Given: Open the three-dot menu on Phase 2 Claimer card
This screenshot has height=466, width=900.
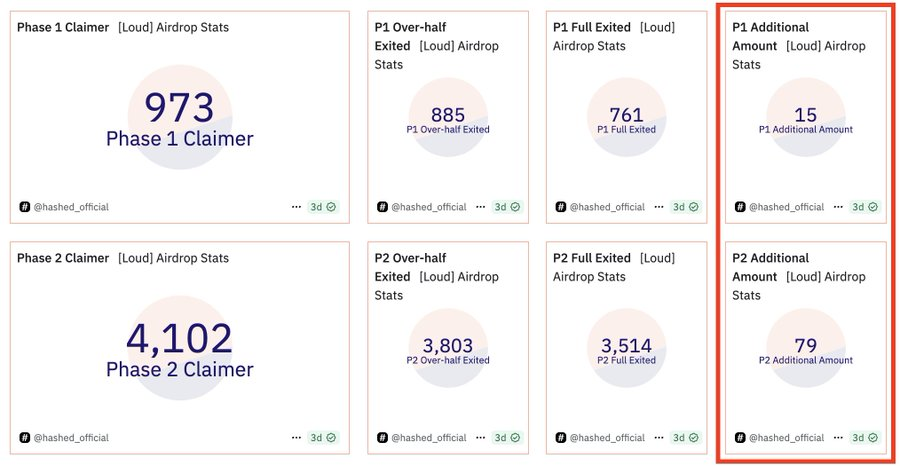Looking at the screenshot, I should point(296,438).
